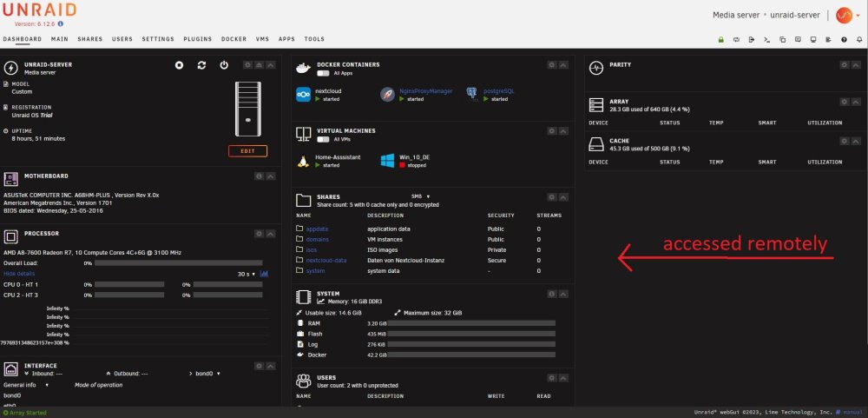Click the NginxProxyManager container icon
Image resolution: width=868 pixels, height=418 pixels.
[x=387, y=94]
